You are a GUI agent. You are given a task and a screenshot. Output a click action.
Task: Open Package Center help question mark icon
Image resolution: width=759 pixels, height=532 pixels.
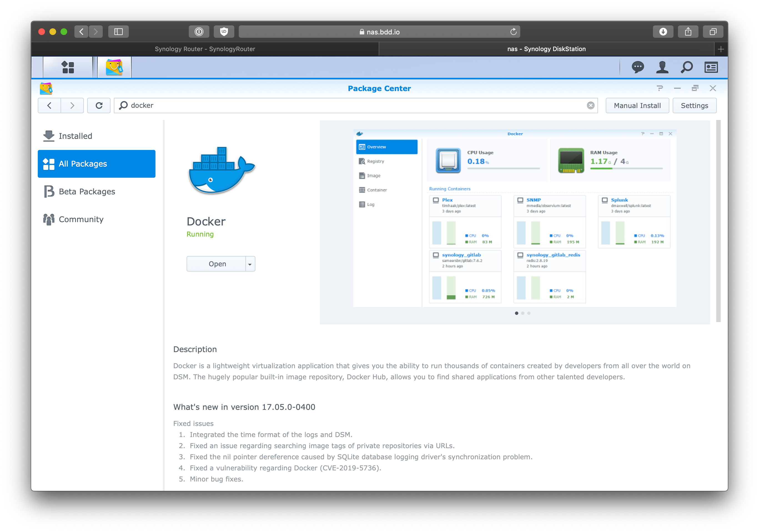click(660, 88)
